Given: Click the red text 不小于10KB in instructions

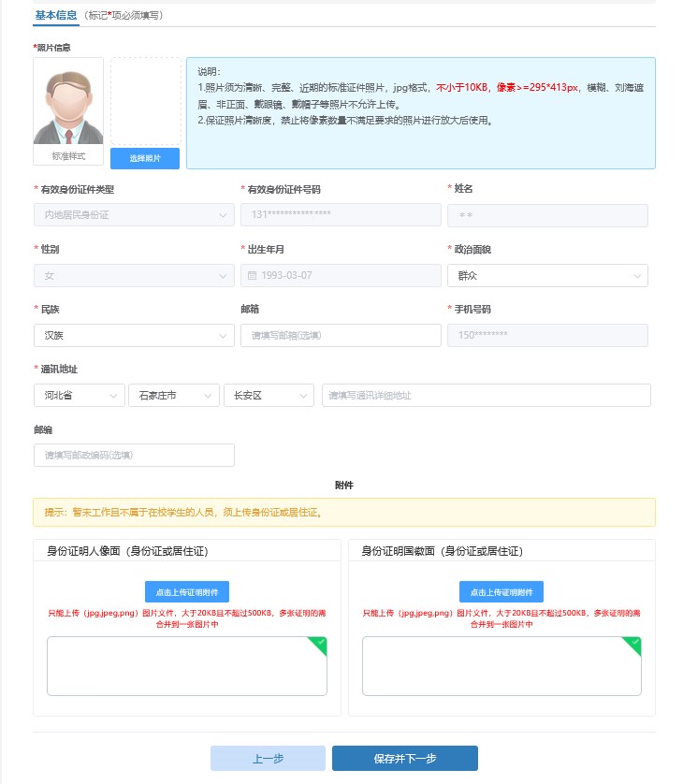Looking at the screenshot, I should [x=461, y=88].
